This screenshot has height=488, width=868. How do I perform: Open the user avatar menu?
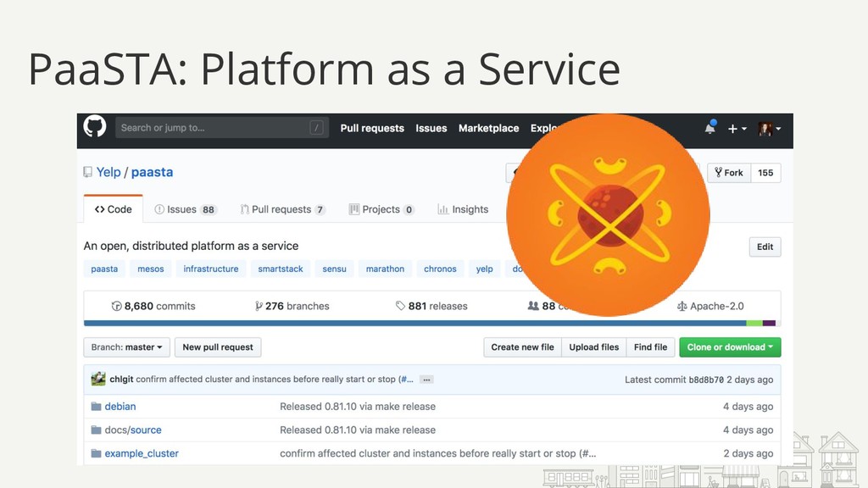[770, 129]
